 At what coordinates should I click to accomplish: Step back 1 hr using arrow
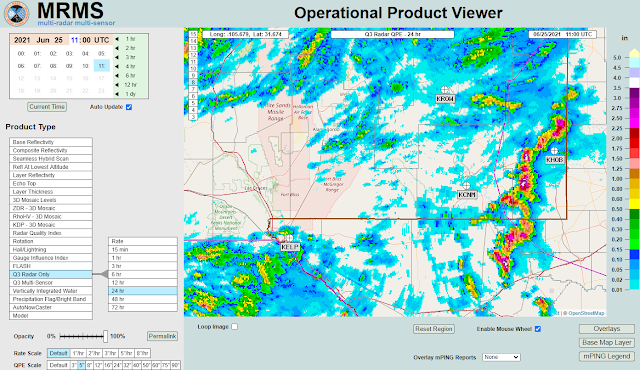point(117,39)
